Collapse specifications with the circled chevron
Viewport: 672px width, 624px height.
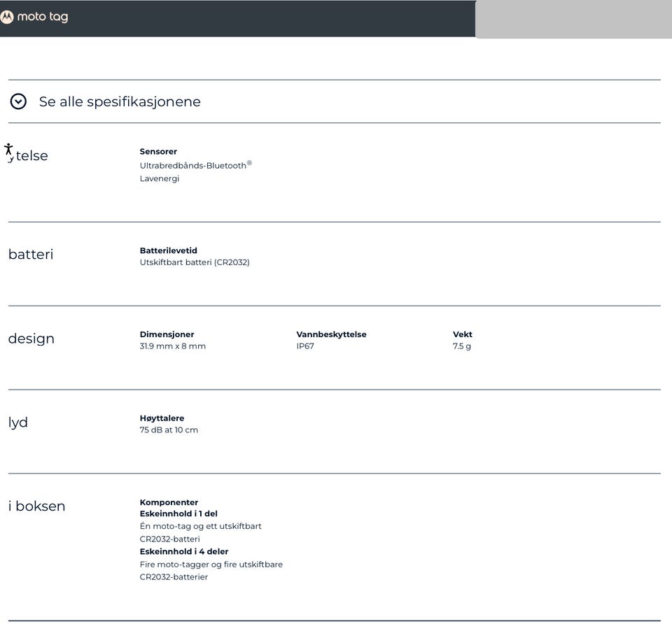[18, 101]
